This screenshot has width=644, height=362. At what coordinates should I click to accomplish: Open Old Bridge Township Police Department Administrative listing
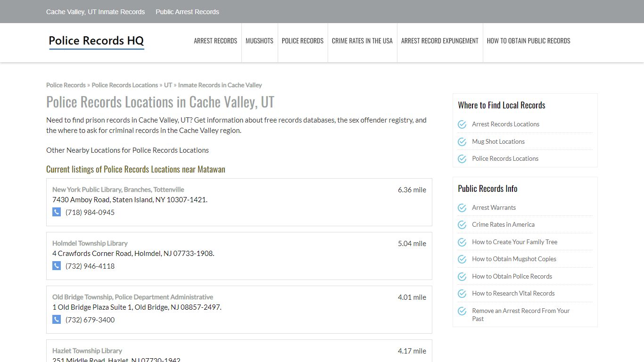pos(132,297)
